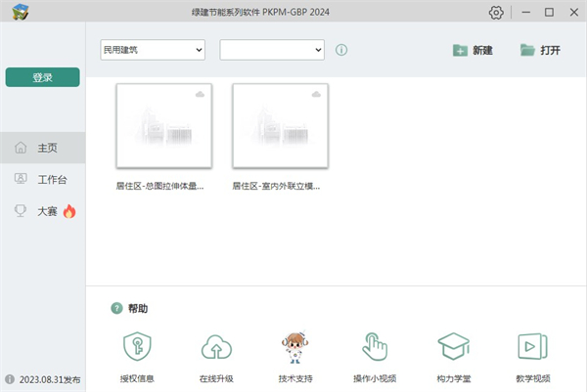The image size is (587, 392).
Task: Click the 技术支持 label
Action: click(295, 378)
